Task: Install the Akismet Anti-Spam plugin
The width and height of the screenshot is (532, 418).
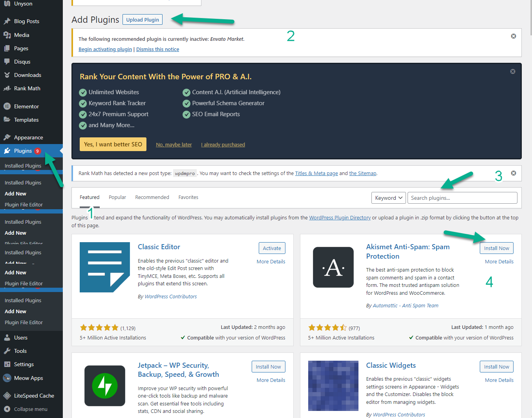Action: click(496, 248)
